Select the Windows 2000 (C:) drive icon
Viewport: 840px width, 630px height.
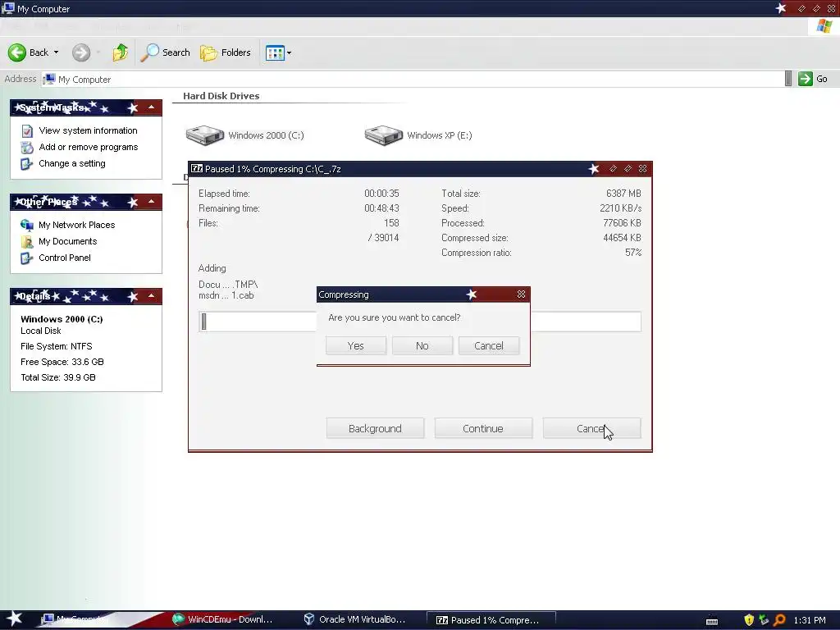pyautogui.click(x=204, y=135)
